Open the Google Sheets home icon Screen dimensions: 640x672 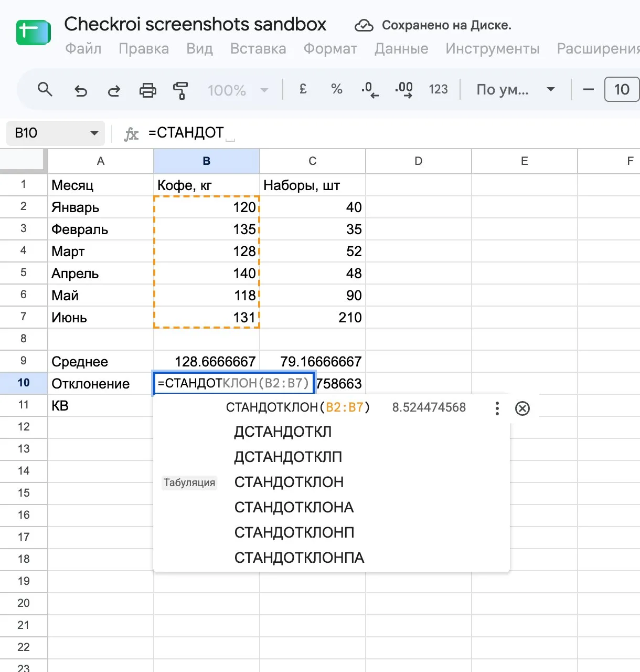click(x=33, y=33)
